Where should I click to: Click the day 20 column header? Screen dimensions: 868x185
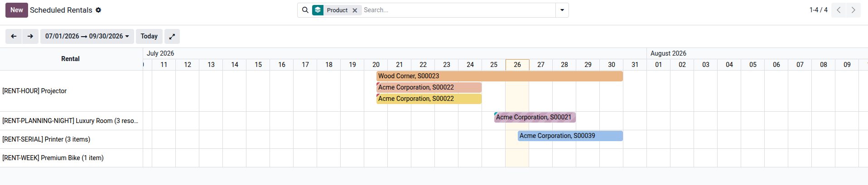(x=376, y=65)
